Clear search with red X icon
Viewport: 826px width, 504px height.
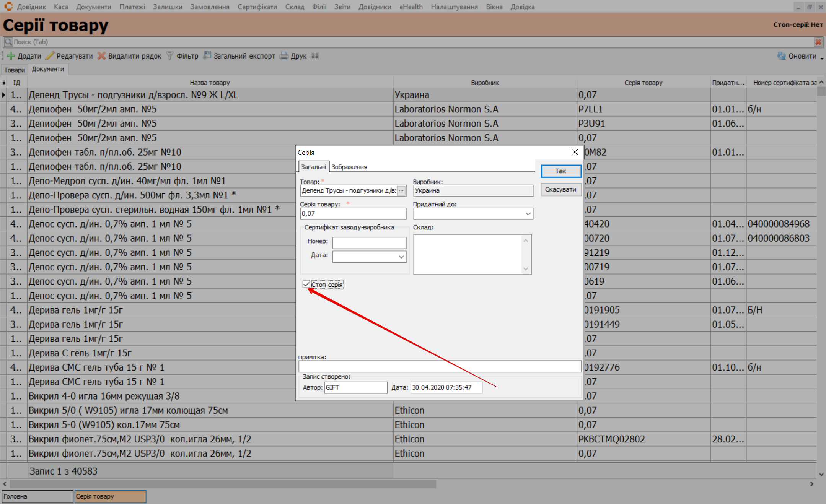point(818,42)
